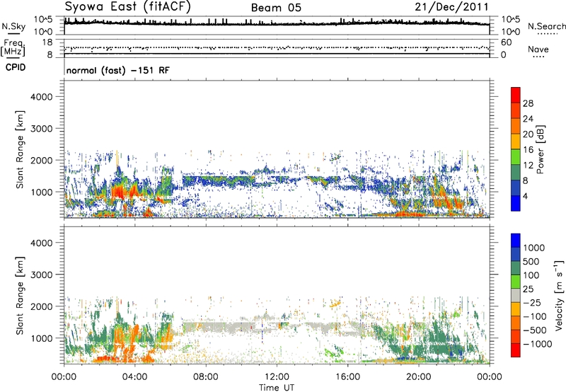This screenshot has width=566, height=392.
Task: Click the 'Power [dB]' colorbar label
Action: pyautogui.click(x=540, y=149)
